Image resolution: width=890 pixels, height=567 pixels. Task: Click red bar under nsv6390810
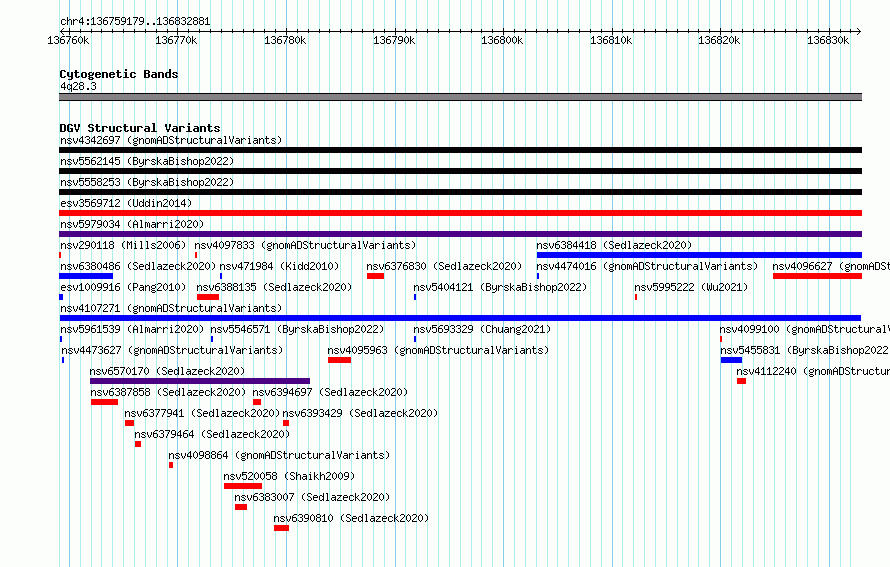pos(282,528)
